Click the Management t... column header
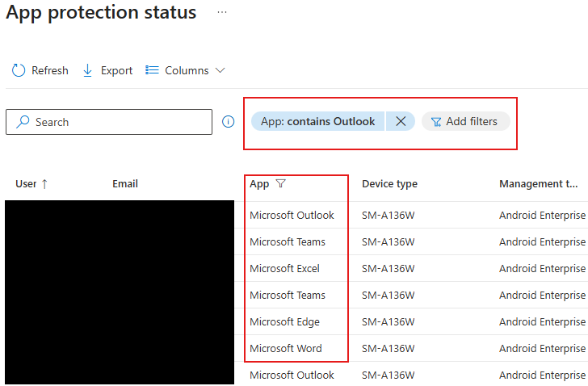588x386 pixels. 539,184
